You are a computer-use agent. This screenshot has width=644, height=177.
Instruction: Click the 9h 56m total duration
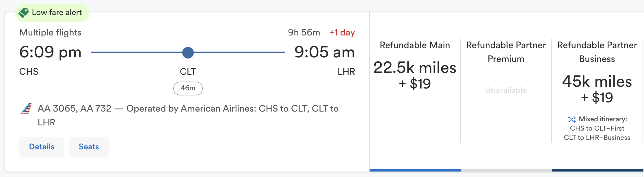(304, 33)
